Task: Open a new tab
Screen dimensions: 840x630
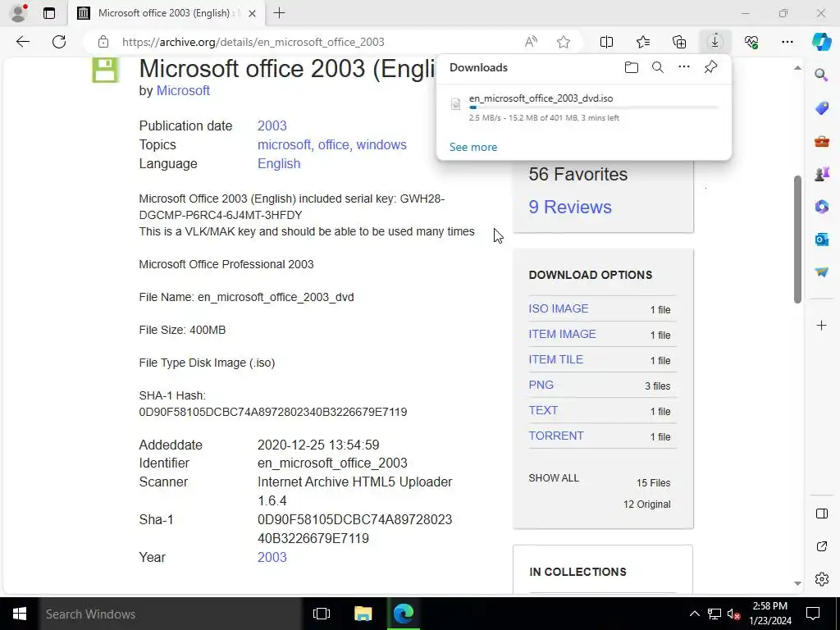Action: (279, 13)
